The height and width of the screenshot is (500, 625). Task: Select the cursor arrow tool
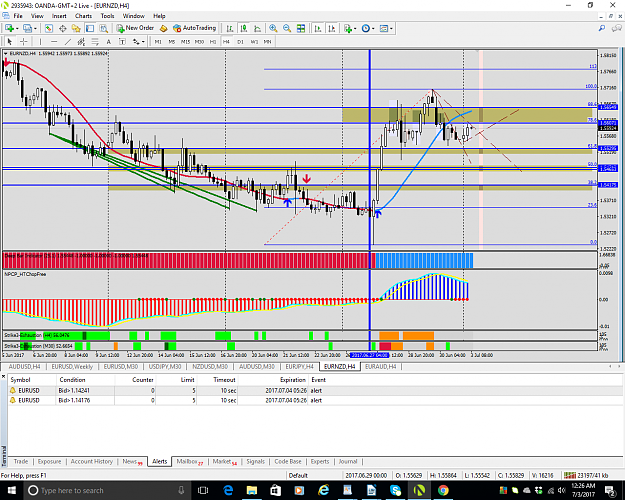point(10,41)
